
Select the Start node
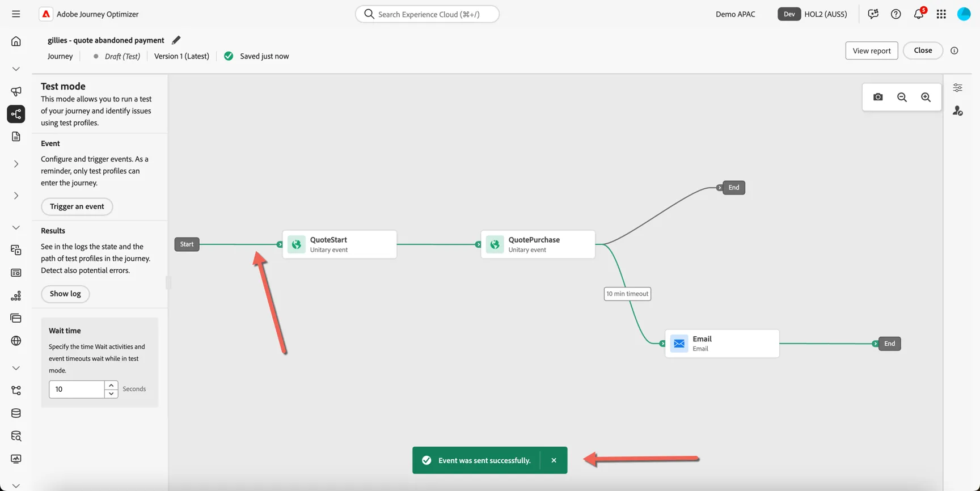pyautogui.click(x=187, y=244)
